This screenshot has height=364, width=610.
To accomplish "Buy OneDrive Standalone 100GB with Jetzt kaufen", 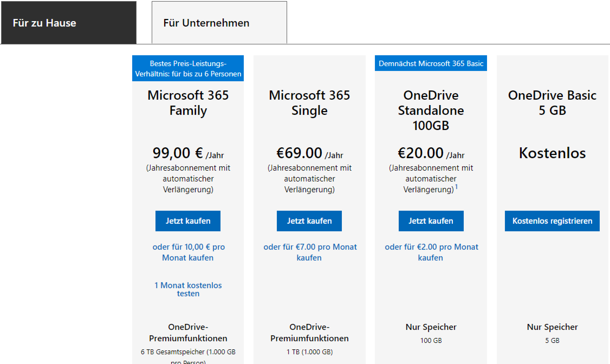I will (431, 221).
